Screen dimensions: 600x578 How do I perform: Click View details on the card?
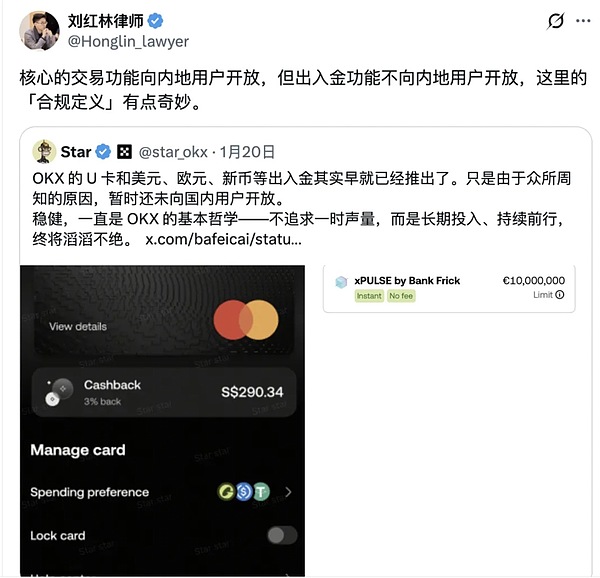(78, 326)
